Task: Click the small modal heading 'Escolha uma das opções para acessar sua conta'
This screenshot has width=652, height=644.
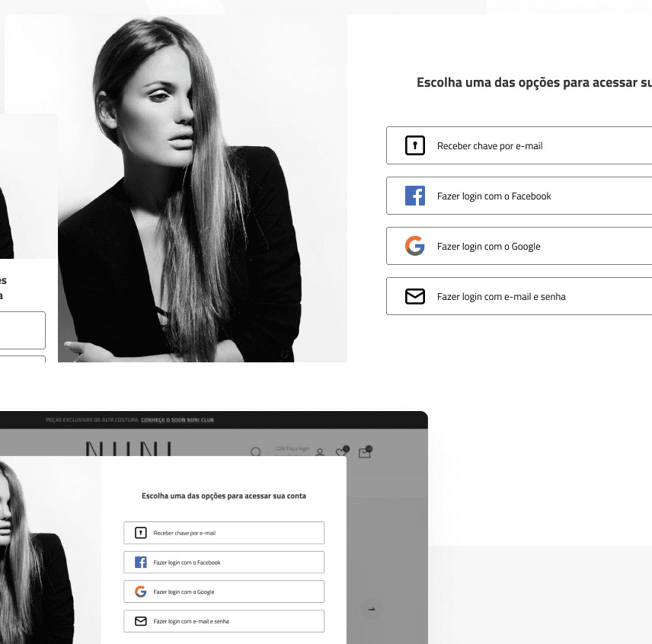Action: coord(224,496)
